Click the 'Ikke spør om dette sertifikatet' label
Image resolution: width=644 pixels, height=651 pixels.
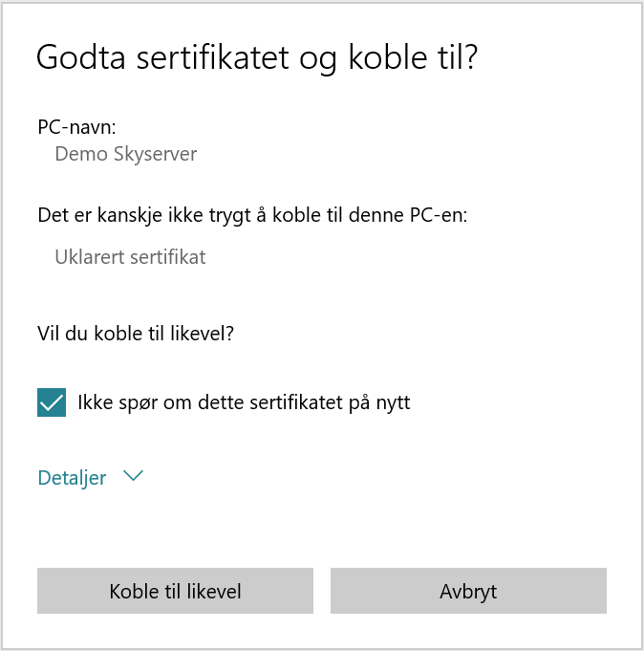click(x=244, y=402)
